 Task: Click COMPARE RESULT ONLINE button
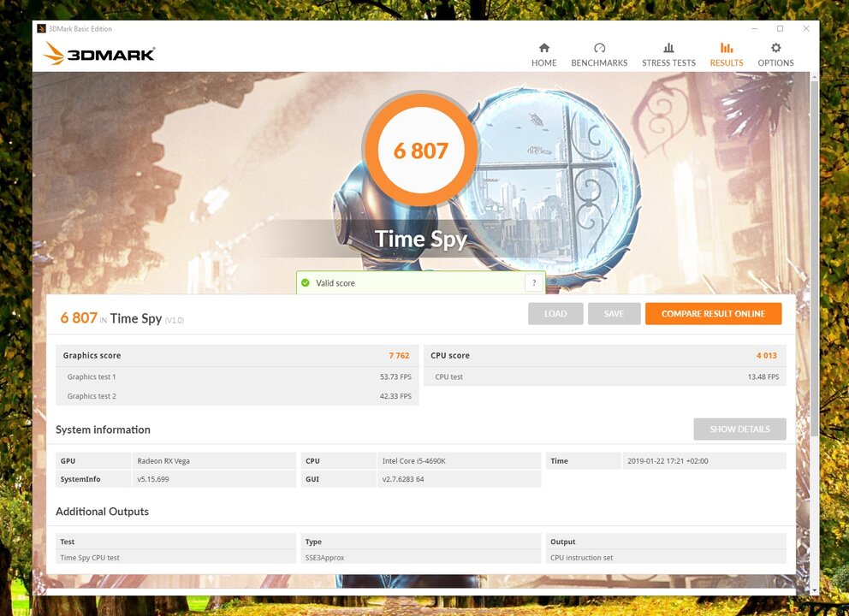[x=713, y=313]
